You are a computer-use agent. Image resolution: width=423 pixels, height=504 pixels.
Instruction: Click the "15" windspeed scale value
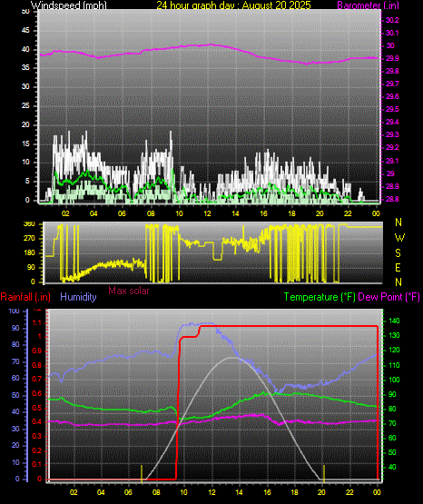click(x=25, y=143)
